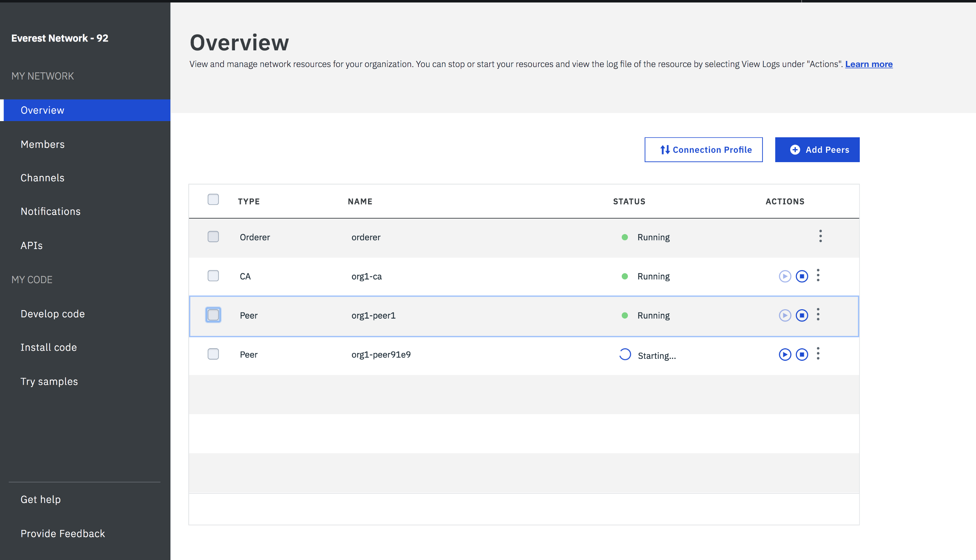976x560 pixels.
Task: Sort by the STATUS column header
Action: tap(629, 202)
